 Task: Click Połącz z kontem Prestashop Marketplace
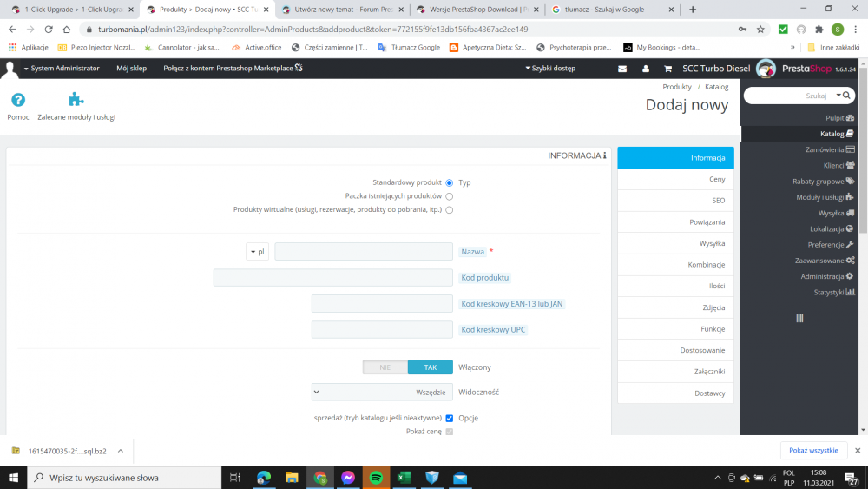233,68
